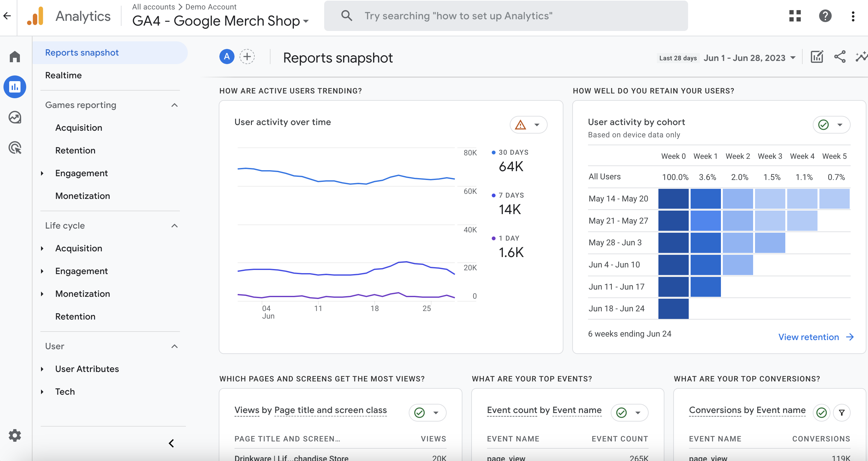868x461 pixels.
Task: Open the Advertising icon in sidebar
Action: click(x=15, y=147)
